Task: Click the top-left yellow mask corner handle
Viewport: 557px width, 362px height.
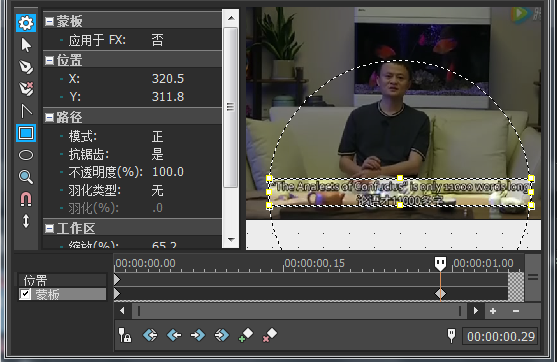Action: (x=269, y=178)
